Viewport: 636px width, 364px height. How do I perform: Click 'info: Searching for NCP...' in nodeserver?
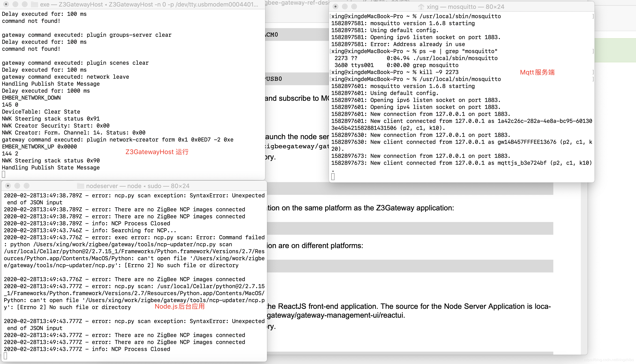click(90, 230)
